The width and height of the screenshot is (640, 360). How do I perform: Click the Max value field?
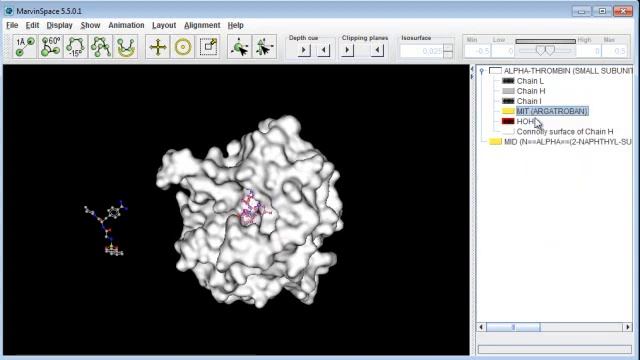615,51
